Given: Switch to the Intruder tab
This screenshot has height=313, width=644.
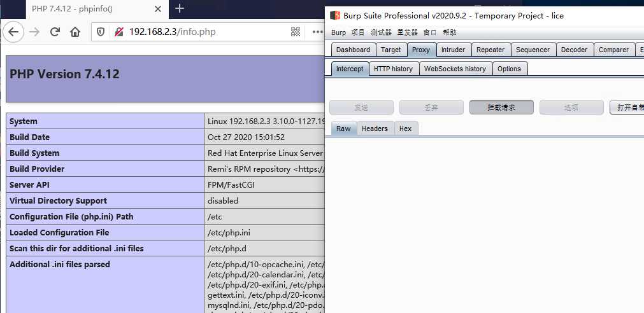Looking at the screenshot, I should pyautogui.click(x=453, y=50).
